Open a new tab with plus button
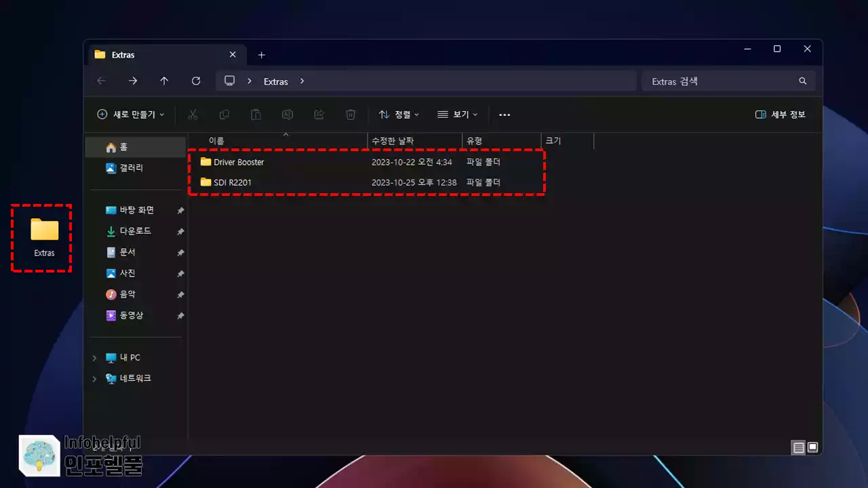Screen dimensions: 868x488 262,55
